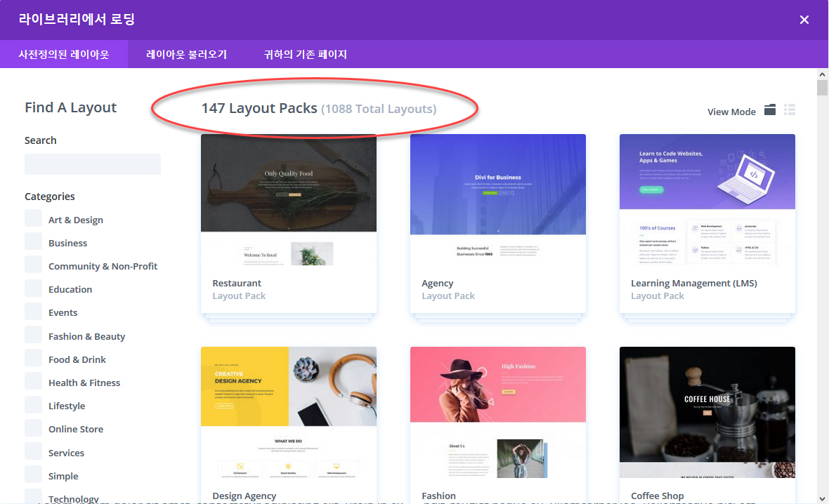
Task: Click the Design Agency title text
Action: 244,496
